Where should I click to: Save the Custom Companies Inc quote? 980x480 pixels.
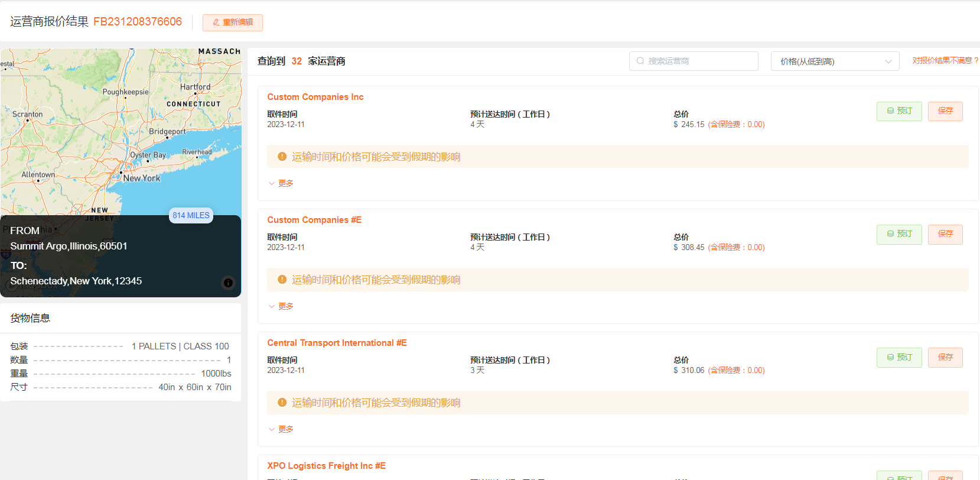pos(945,111)
